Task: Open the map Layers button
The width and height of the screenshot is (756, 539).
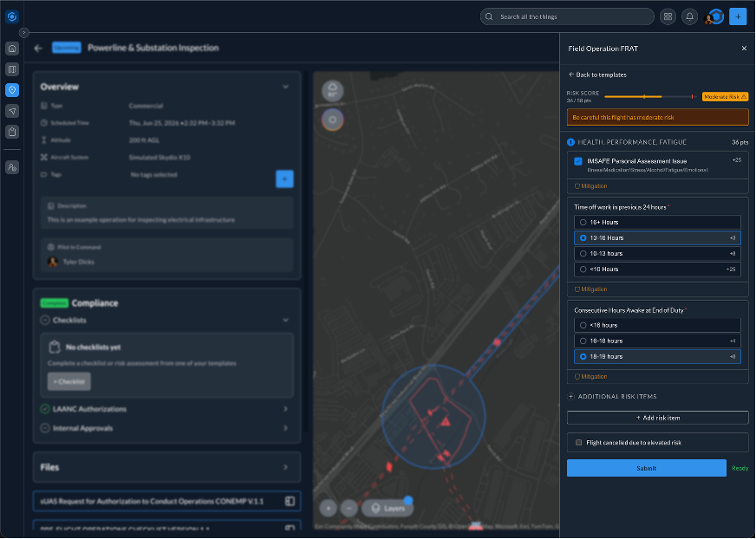Action: (x=388, y=508)
